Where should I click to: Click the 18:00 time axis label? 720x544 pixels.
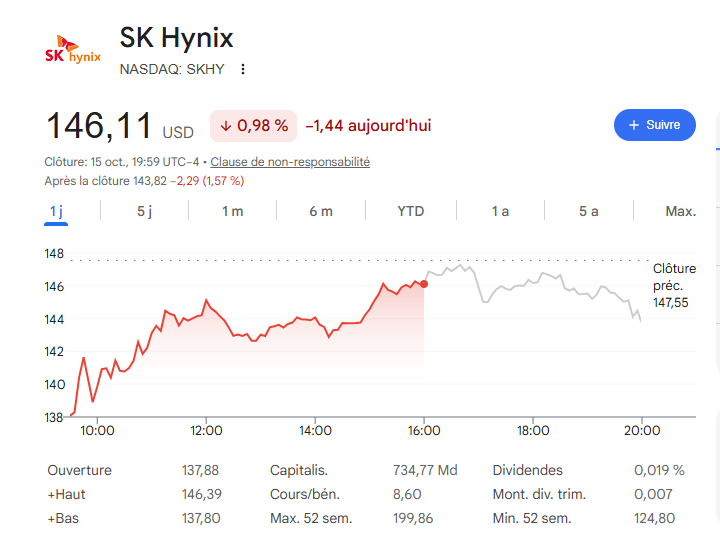tap(533, 431)
